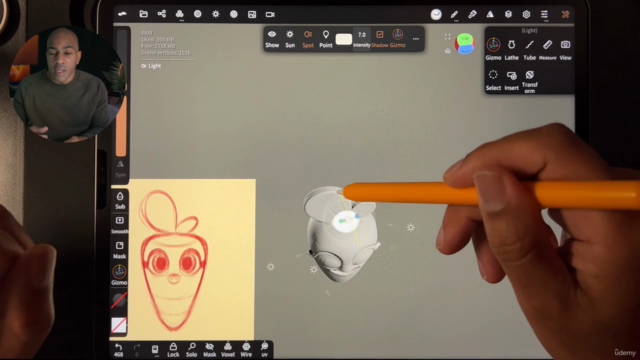The image size is (640, 360).
Task: Toggle fullscreen viewport icon
Action: tap(447, 36)
